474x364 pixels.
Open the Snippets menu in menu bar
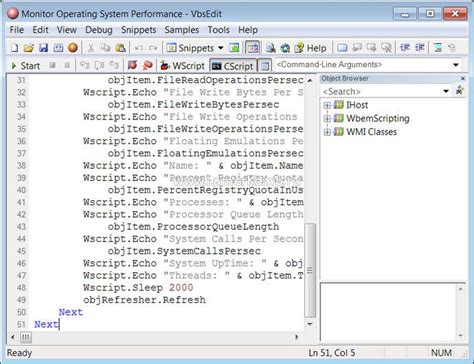point(139,30)
